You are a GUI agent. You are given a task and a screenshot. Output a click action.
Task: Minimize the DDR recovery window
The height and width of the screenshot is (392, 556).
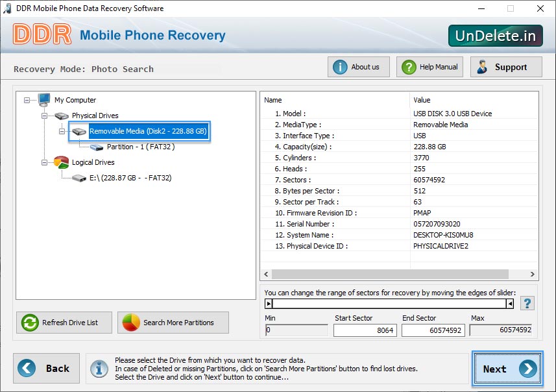pos(481,8)
